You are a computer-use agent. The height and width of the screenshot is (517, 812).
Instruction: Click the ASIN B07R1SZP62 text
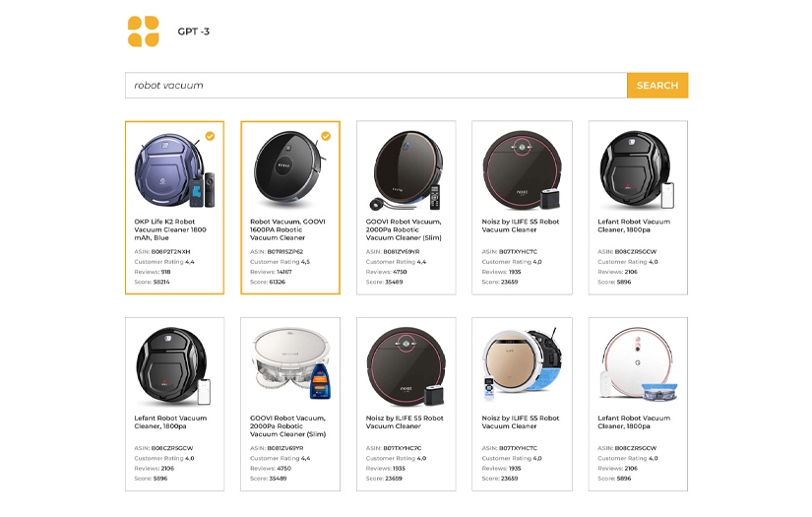278,252
